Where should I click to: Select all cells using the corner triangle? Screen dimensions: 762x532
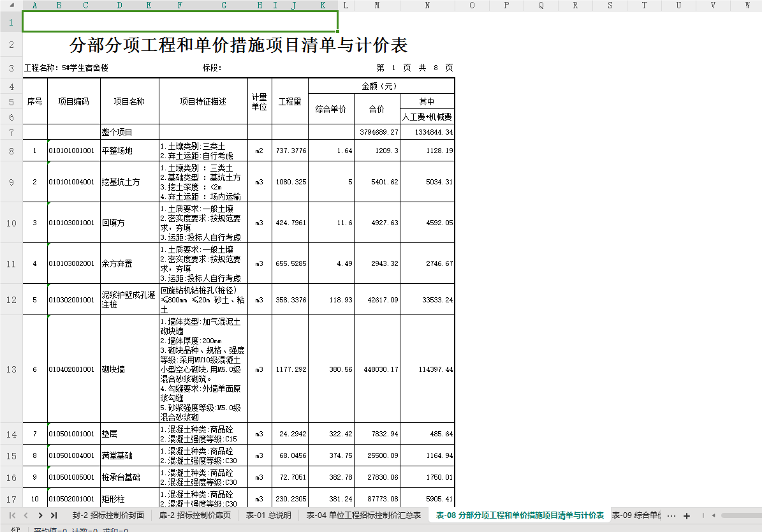pyautogui.click(x=11, y=5)
